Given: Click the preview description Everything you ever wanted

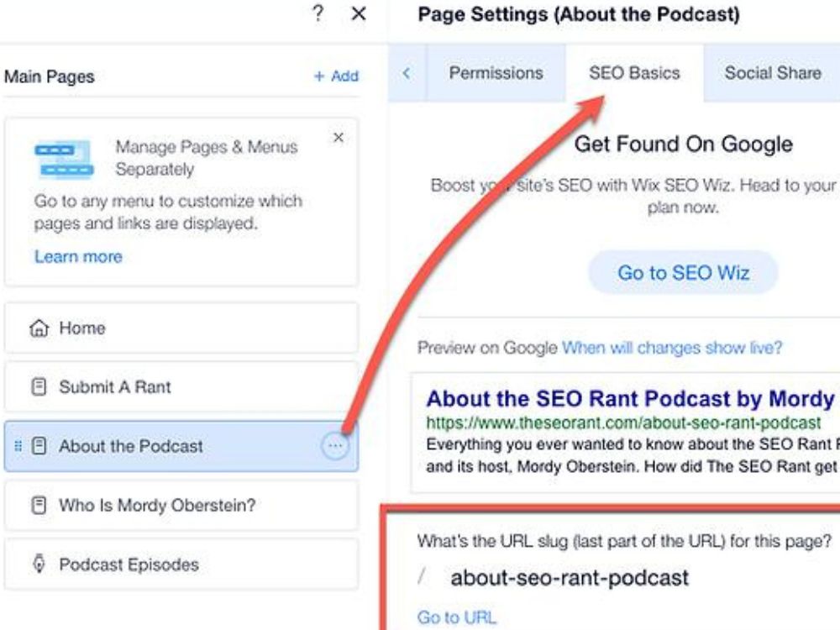Looking at the screenshot, I should click(x=633, y=455).
